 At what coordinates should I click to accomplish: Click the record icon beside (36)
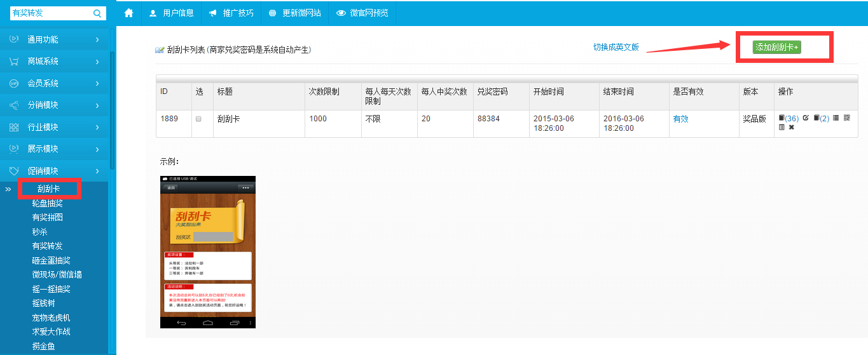click(782, 118)
